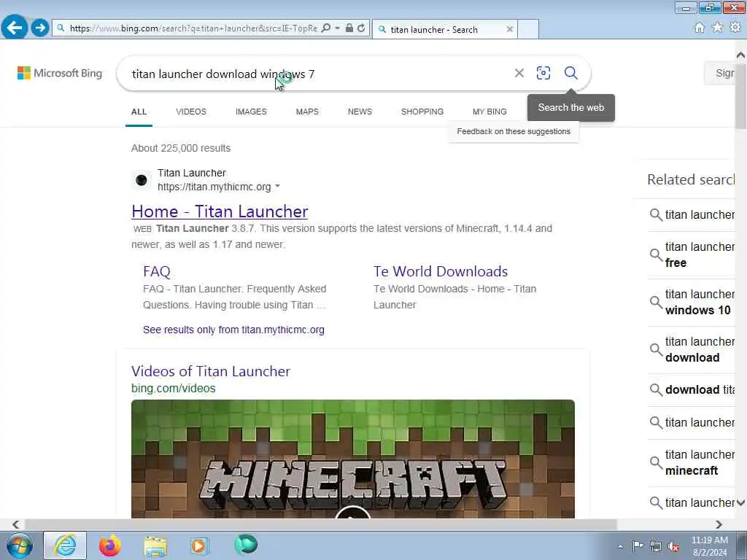
Task: Click inside the Bing search text field
Action: (x=314, y=74)
